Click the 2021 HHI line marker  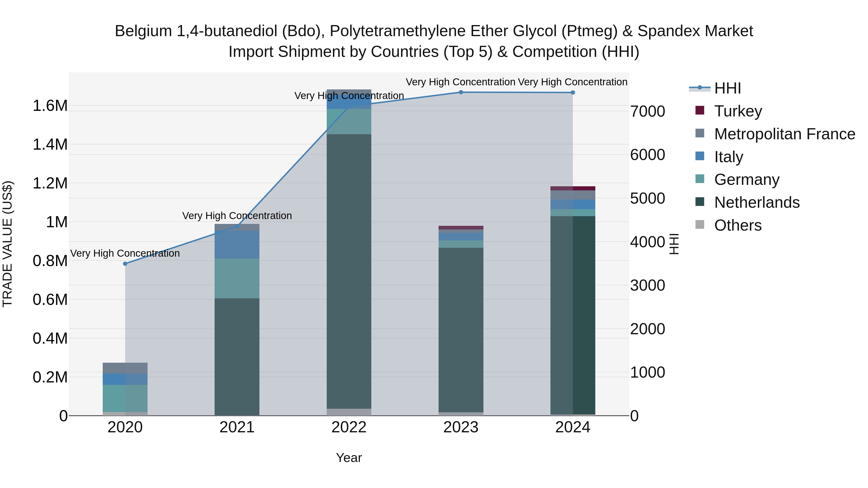coord(237,226)
